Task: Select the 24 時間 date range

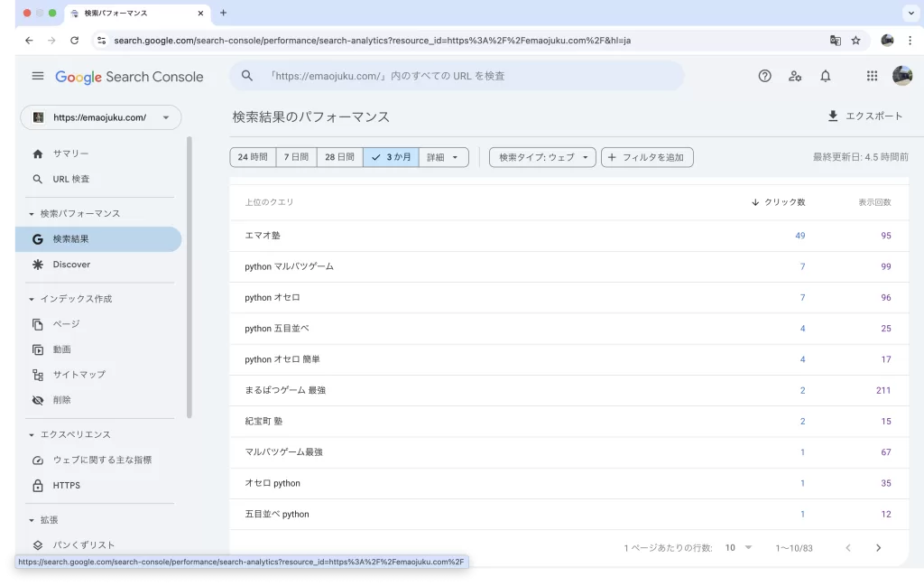Action: coord(253,157)
